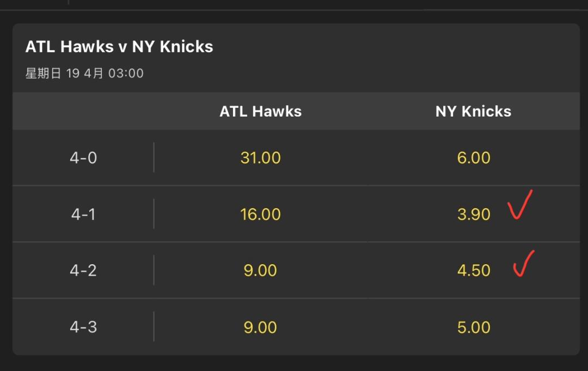Select NY Knicks 4-0 odds 6.00
The height and width of the screenshot is (371, 588).
(x=474, y=158)
